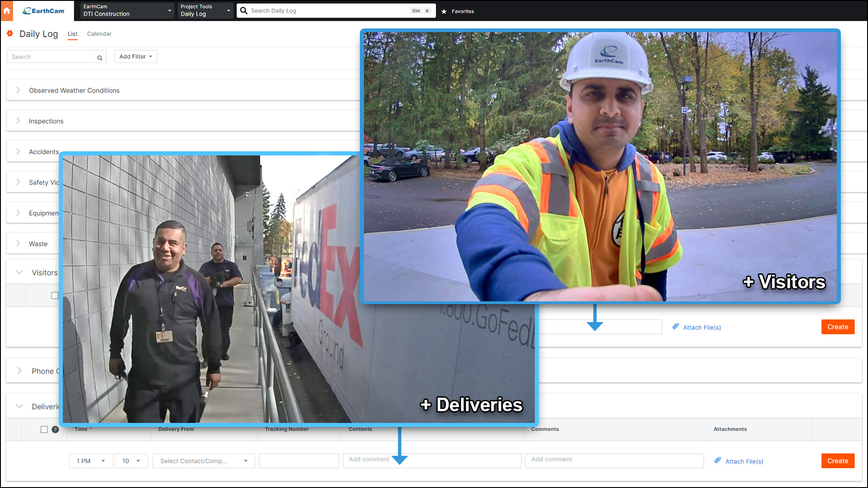Image resolution: width=868 pixels, height=488 pixels.
Task: Expand Observed Weather Conditions section
Action: [x=18, y=90]
